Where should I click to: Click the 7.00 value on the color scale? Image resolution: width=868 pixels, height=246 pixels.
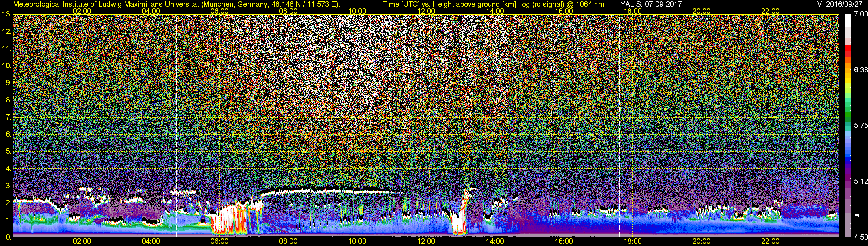tap(860, 14)
